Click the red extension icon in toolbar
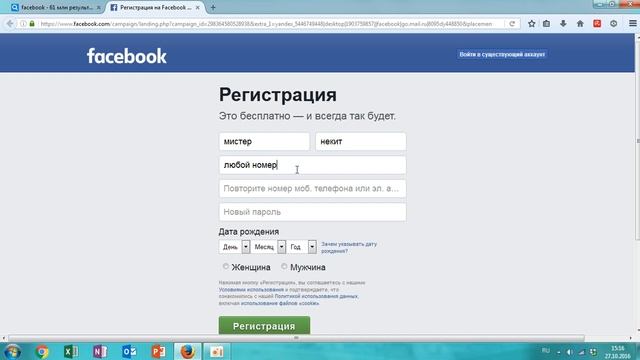Screen dimensions: 640x360 (x=597, y=24)
